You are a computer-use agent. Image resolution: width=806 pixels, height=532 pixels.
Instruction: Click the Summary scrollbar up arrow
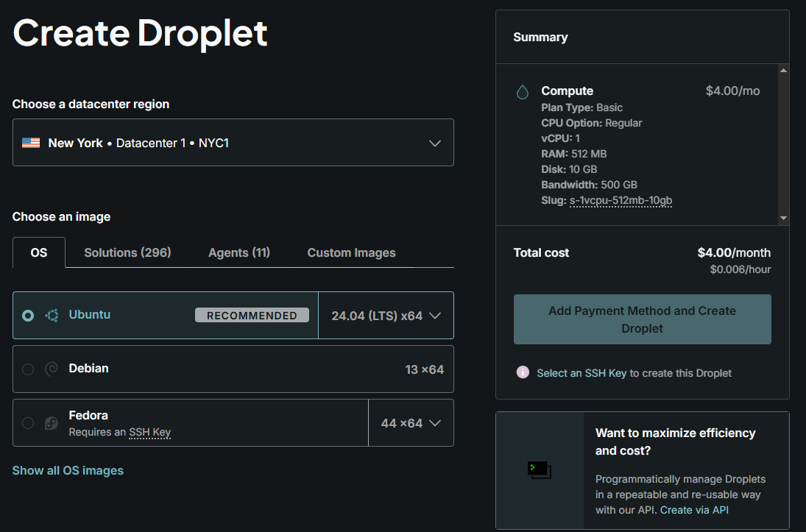pos(783,71)
